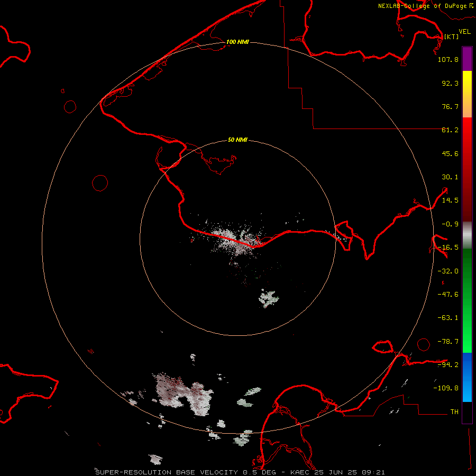The height and width of the screenshot is (476, 476).
Task: Click the 92.3 velocity scale value
Action: click(x=450, y=83)
